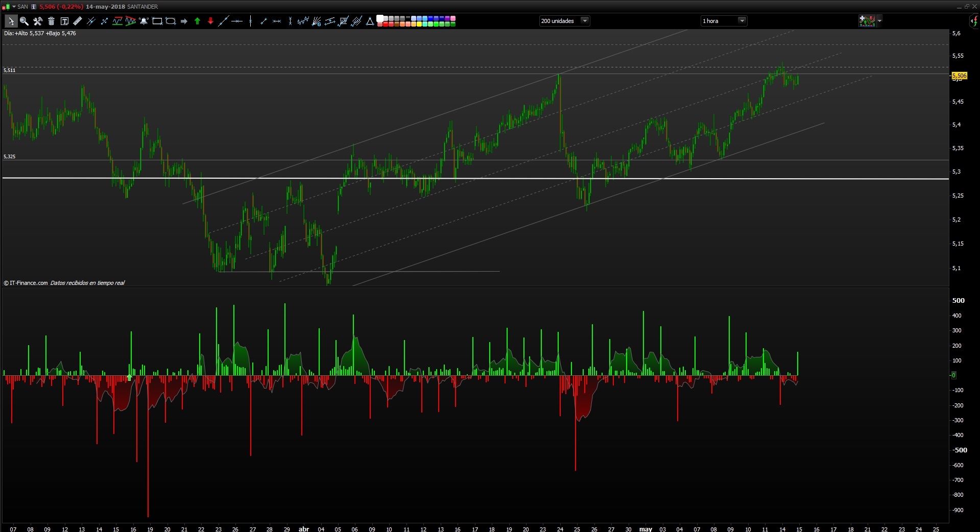Screen dimensions: 980x532
Task: Click the trash delete-objects icon
Action: pyautogui.click(x=51, y=21)
